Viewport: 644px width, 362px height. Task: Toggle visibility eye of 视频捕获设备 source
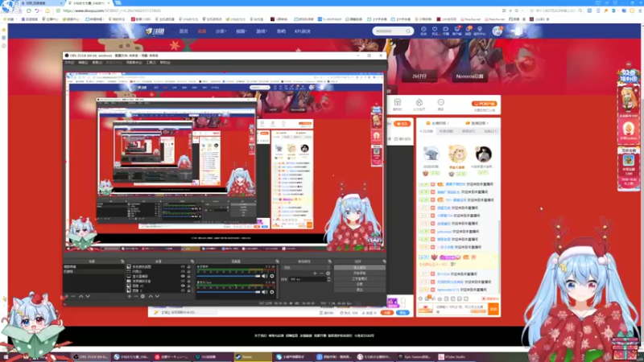click(x=183, y=281)
